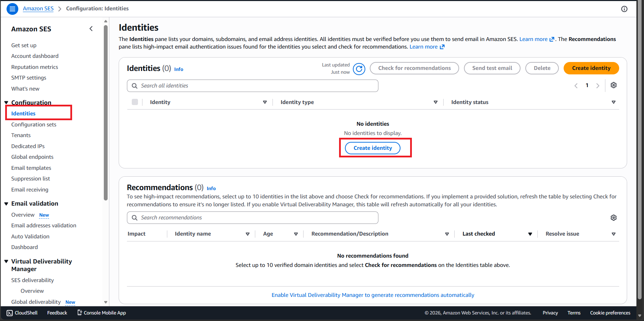Open Email receiving page

click(x=30, y=189)
